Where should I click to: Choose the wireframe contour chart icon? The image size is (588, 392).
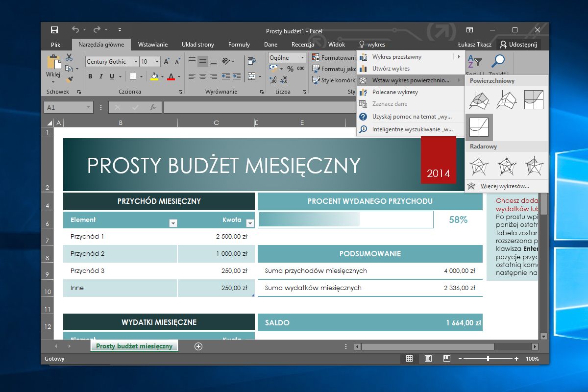click(478, 127)
